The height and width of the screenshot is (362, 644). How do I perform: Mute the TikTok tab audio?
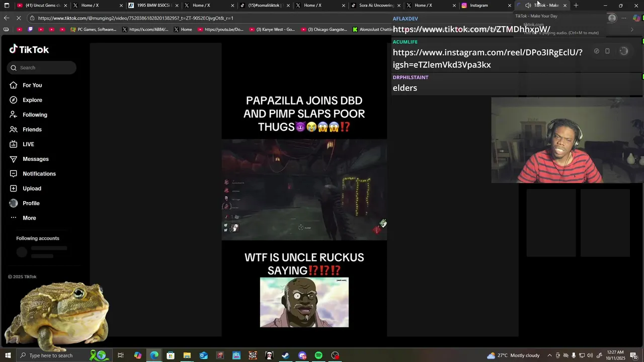(528, 6)
